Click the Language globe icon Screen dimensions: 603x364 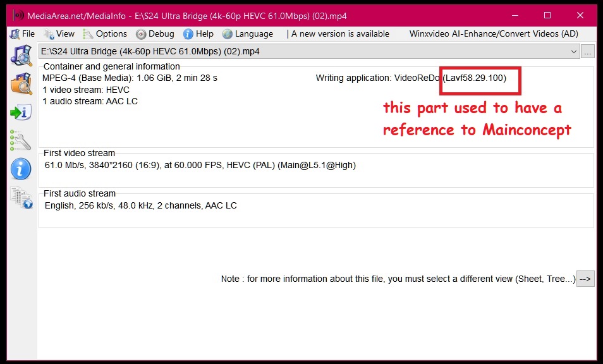228,34
